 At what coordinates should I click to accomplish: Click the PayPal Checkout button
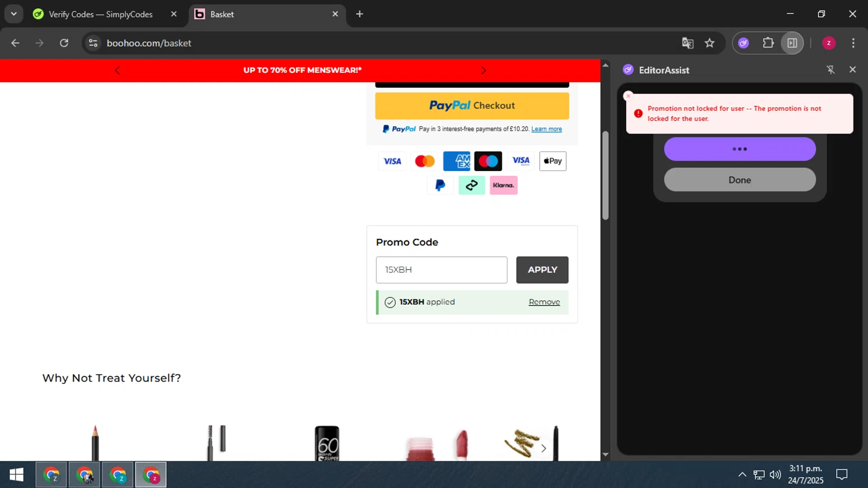coord(472,106)
